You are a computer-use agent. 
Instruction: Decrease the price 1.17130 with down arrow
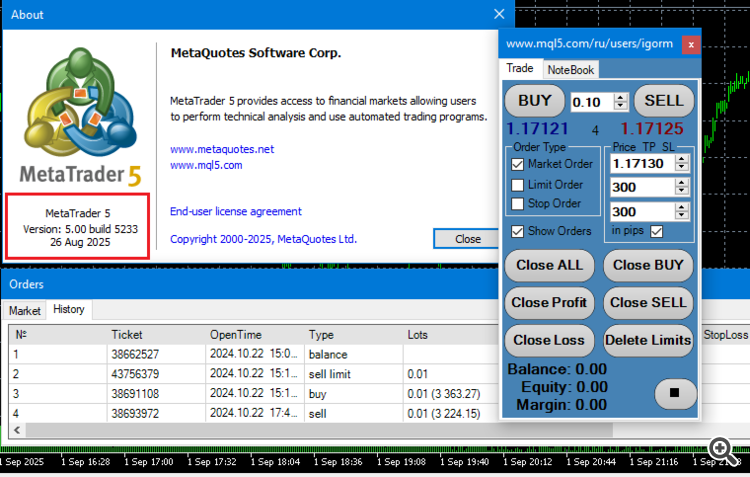coord(682,167)
